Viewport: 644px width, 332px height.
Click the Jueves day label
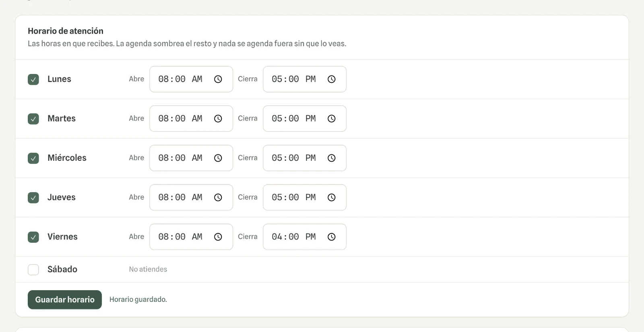click(x=62, y=197)
